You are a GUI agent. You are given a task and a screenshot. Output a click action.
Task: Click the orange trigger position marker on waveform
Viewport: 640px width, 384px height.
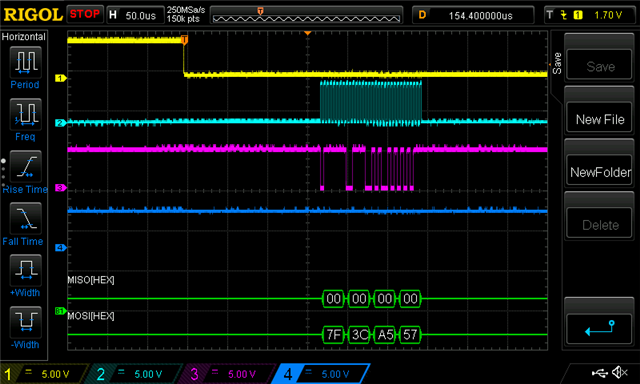184,40
